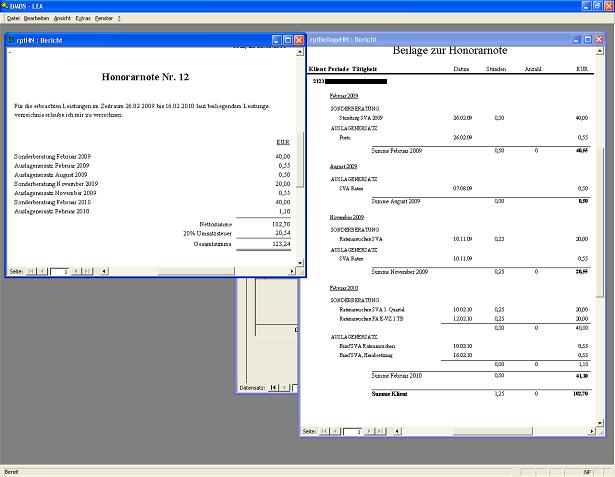Click 'Honorarnote Nr. 12' heading
Screen dimensions: 615x477
145,76
